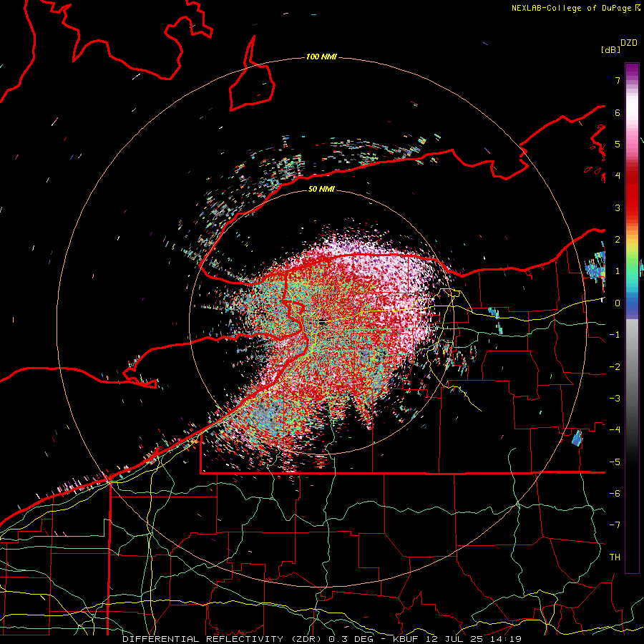Click the -5 value on color scale

click(x=615, y=462)
